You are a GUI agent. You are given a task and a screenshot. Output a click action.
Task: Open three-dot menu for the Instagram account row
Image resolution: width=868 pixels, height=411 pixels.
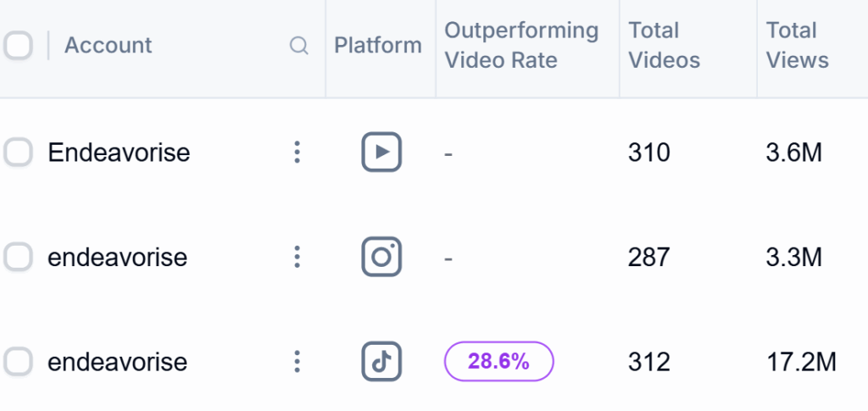[x=297, y=257]
